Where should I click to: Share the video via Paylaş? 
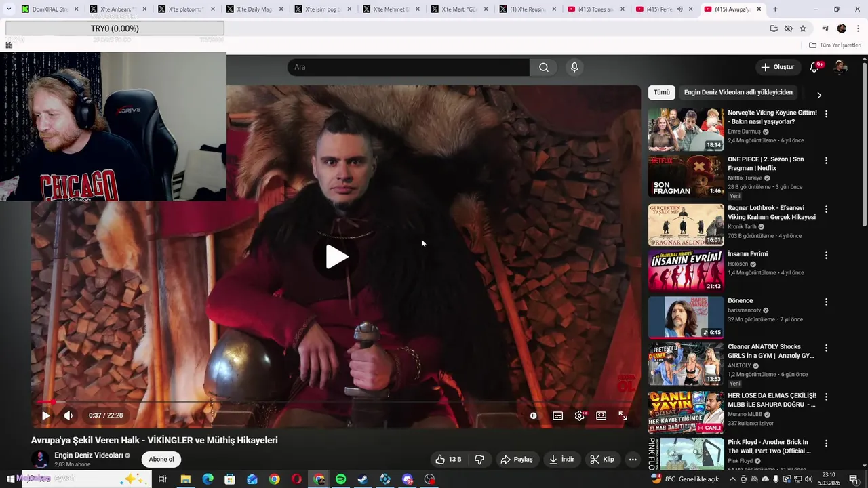click(x=517, y=459)
